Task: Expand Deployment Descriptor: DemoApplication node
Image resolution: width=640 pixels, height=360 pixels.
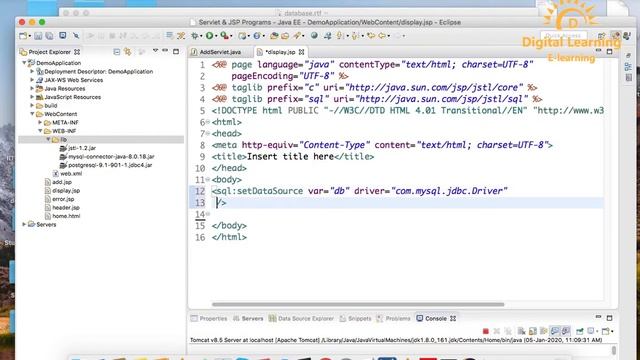Action: coord(32,71)
